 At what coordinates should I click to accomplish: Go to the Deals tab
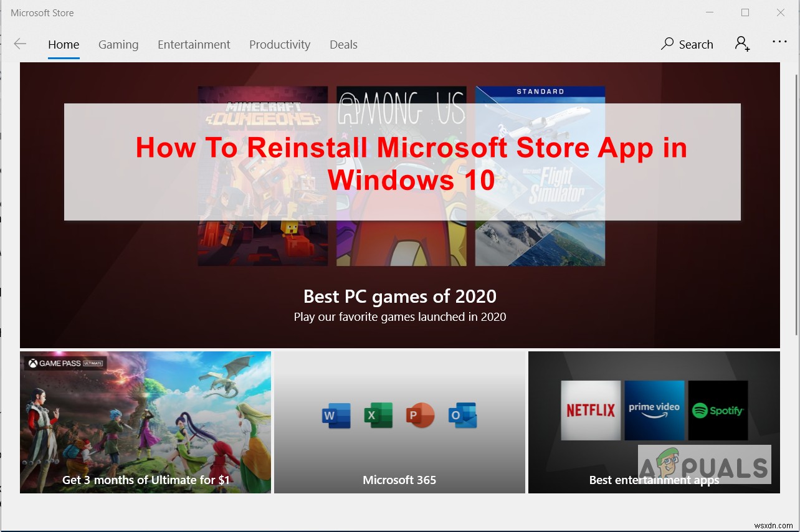[x=343, y=44]
